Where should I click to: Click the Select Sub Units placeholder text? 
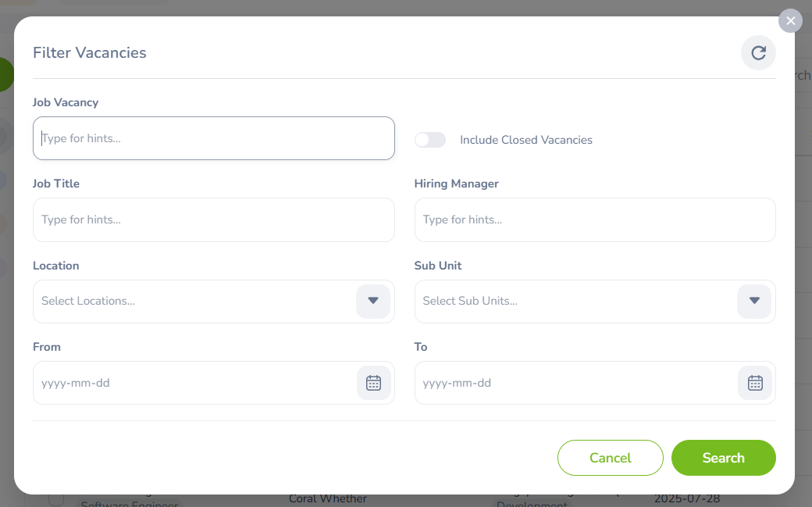tap(470, 301)
